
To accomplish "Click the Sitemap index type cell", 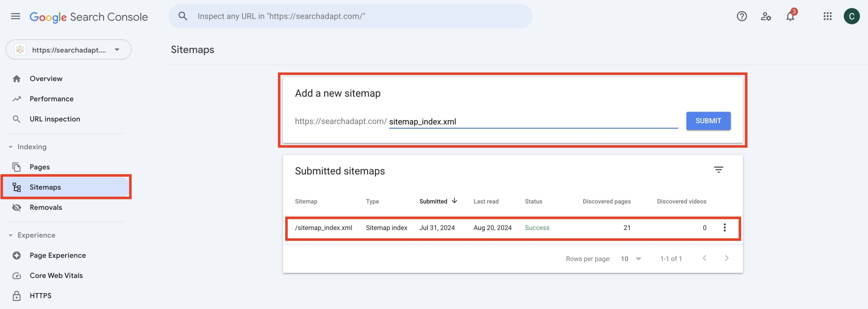I will 387,228.
